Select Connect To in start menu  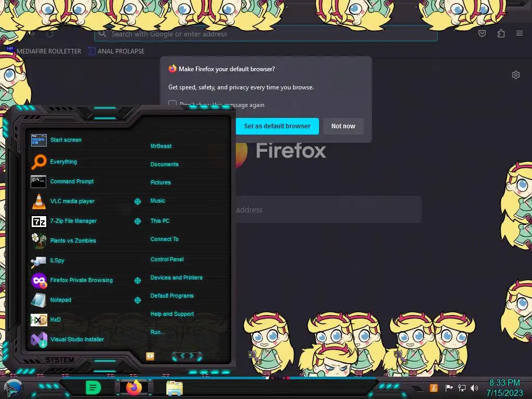[x=165, y=239]
